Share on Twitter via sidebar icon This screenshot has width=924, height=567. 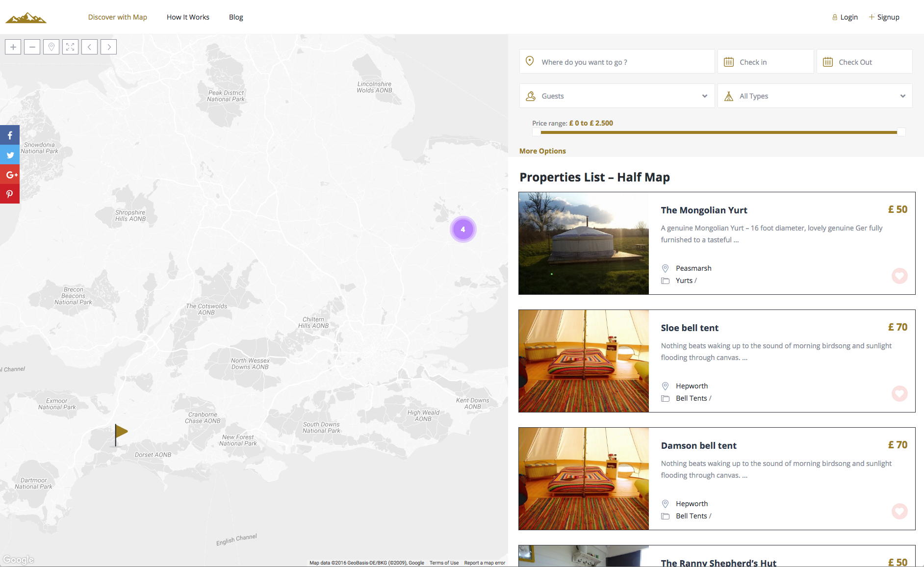10,155
